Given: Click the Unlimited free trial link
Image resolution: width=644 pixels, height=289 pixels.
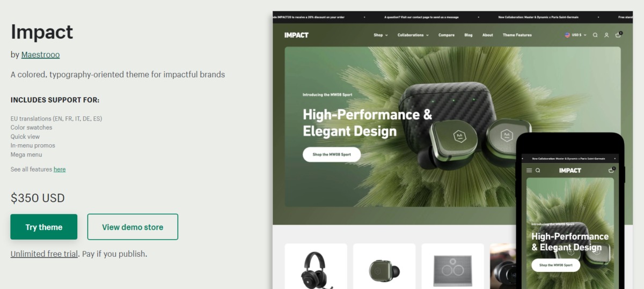Looking at the screenshot, I should click(x=44, y=254).
